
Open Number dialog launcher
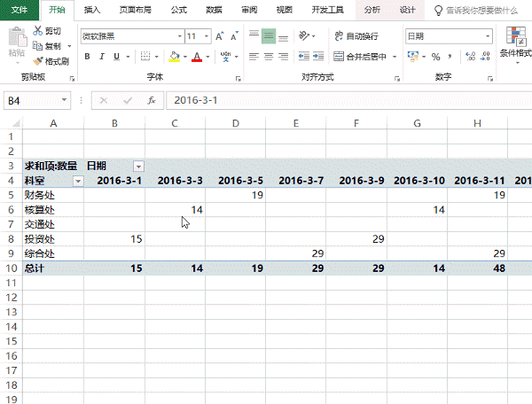[490, 79]
